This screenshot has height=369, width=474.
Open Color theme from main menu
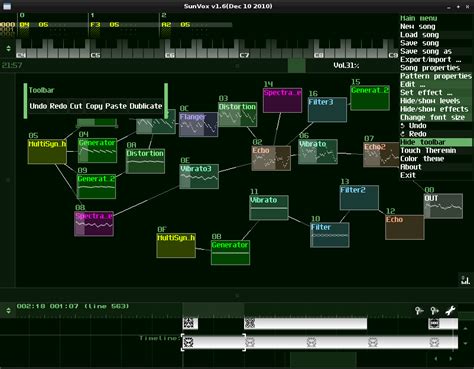pyautogui.click(x=422, y=159)
